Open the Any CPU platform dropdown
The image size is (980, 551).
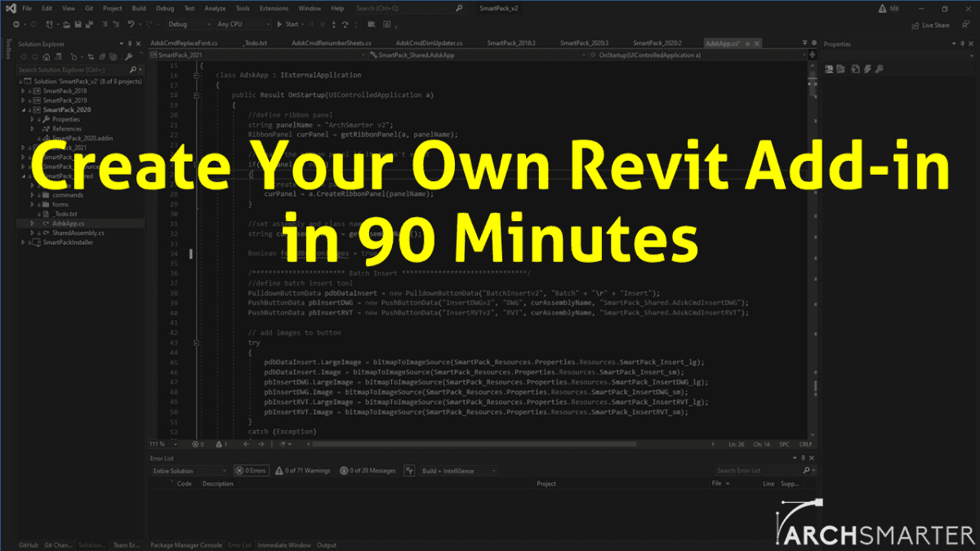point(243,24)
